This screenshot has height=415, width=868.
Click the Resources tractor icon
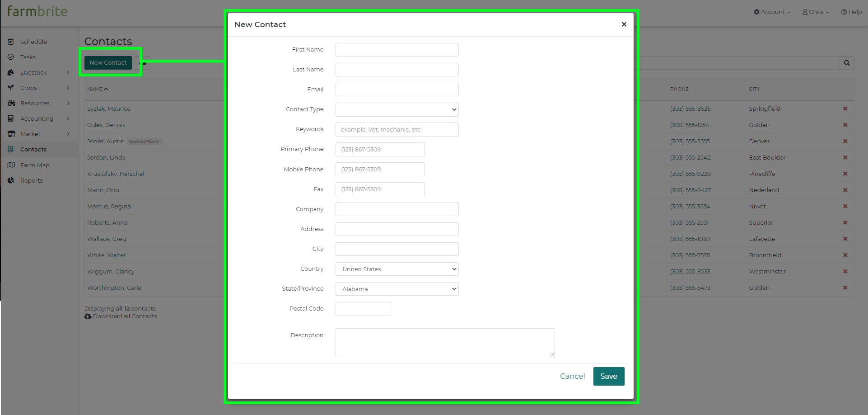tap(11, 103)
